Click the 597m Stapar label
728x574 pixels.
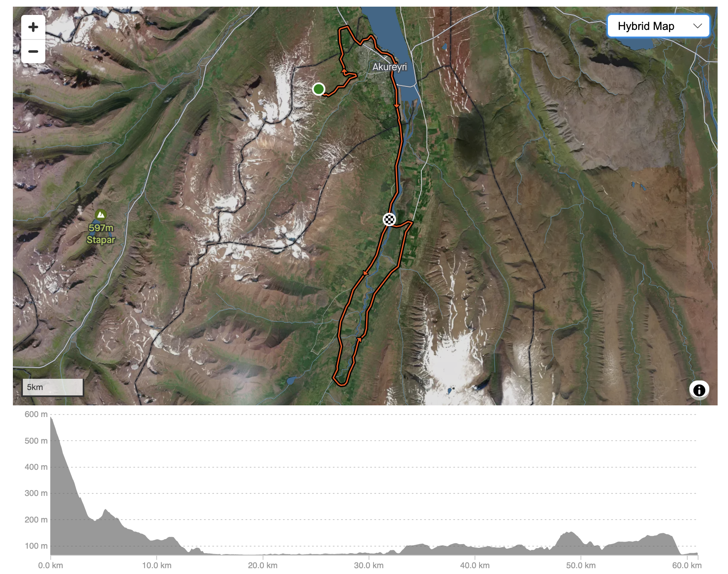101,234
